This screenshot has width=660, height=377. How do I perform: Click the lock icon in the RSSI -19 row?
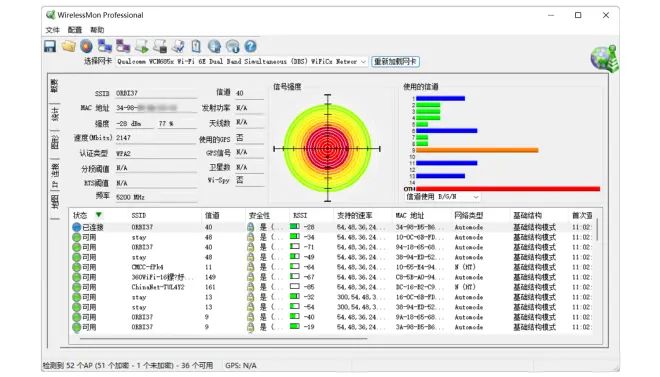(250, 327)
